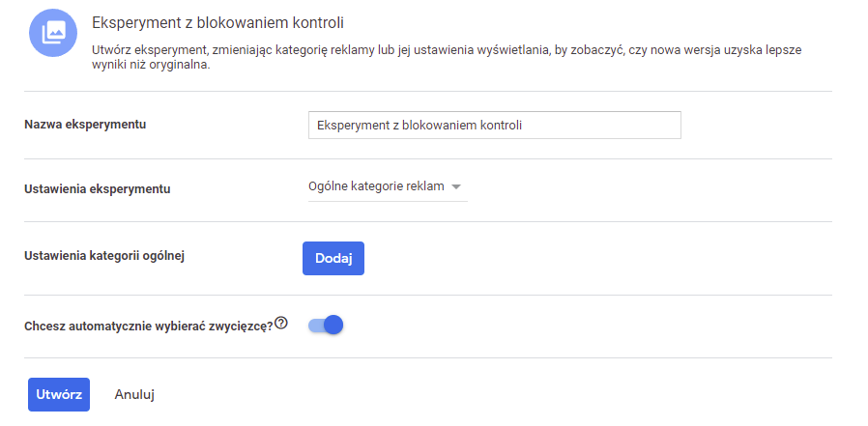Focus the experiment name input field
The width and height of the screenshot is (868, 426).
pyautogui.click(x=494, y=125)
